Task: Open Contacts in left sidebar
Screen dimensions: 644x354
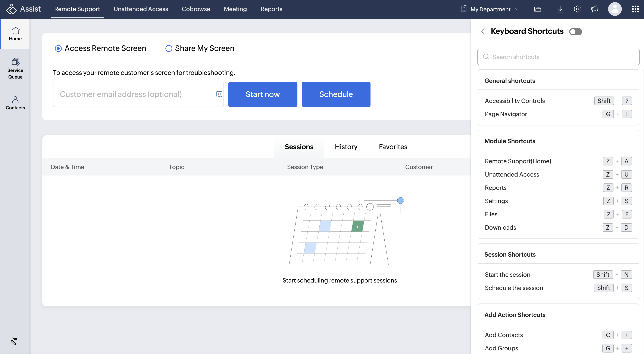Action: (15, 103)
